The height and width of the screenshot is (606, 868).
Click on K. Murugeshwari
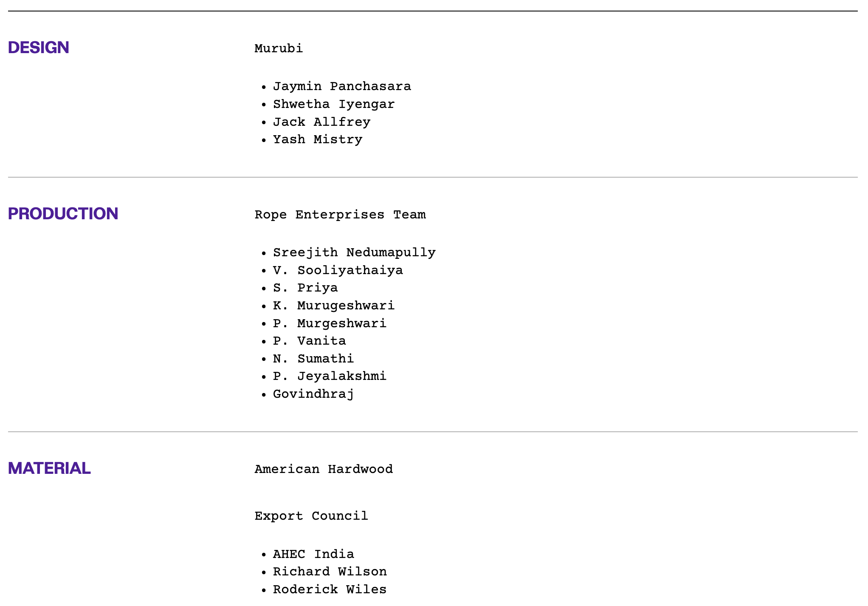click(x=334, y=306)
